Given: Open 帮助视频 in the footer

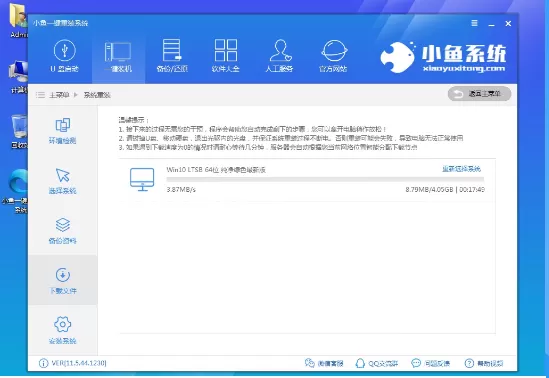Looking at the screenshot, I should (484, 363).
